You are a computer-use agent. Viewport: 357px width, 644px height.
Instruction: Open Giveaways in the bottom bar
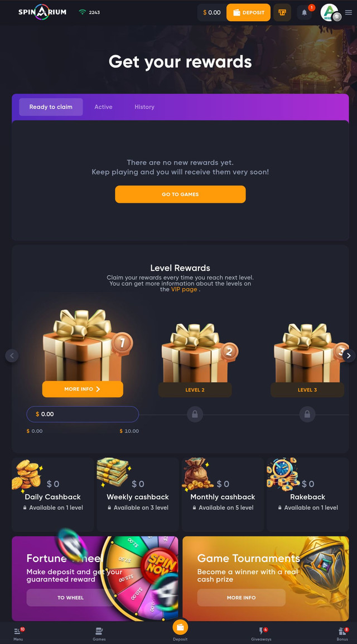click(261, 634)
